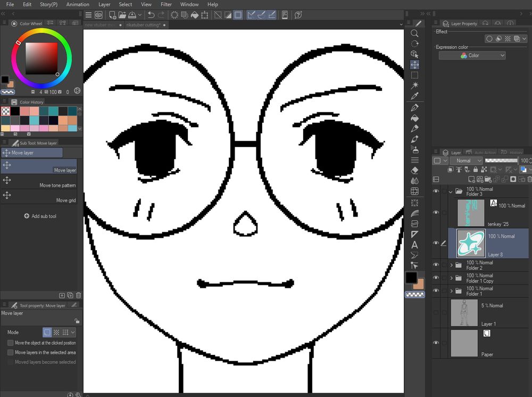Hide the Folder 2 layer folder
The height and width of the screenshot is (397, 532).
(436, 264)
